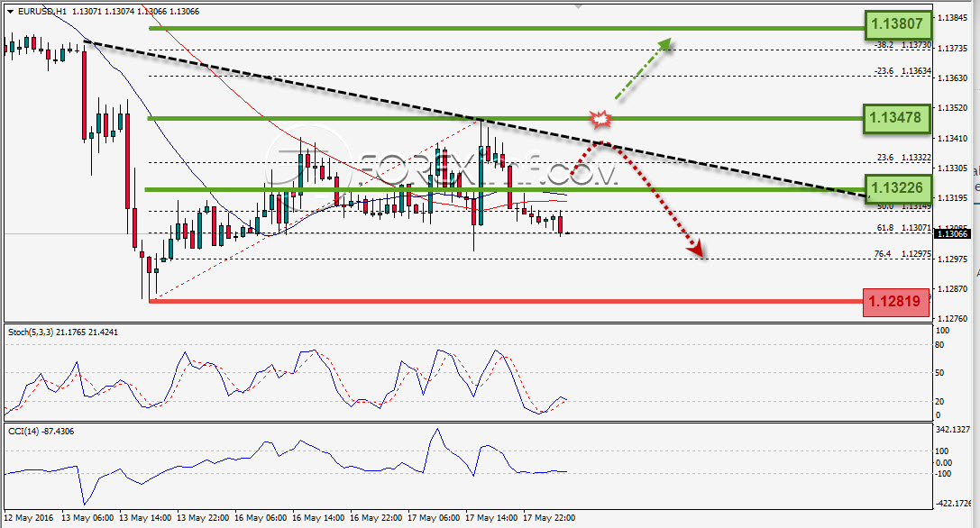The width and height of the screenshot is (980, 528).
Task: Click 1.12870 on the price scale
Action: [953, 288]
